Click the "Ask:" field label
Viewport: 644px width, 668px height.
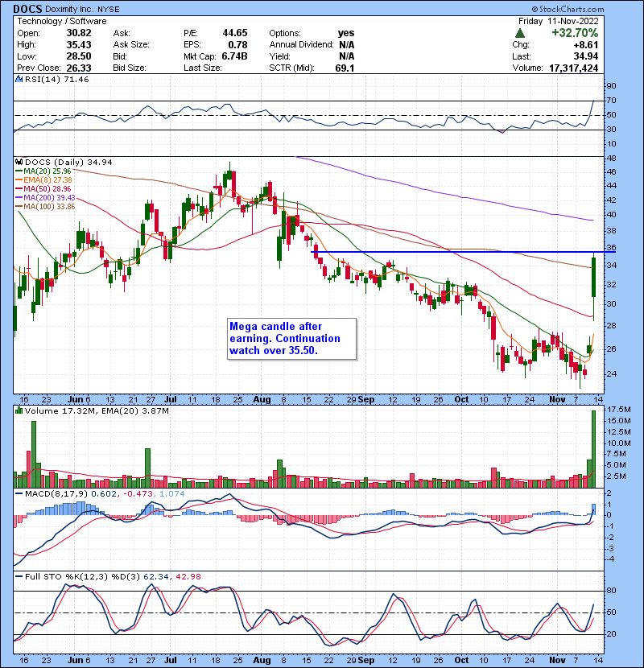[122, 33]
